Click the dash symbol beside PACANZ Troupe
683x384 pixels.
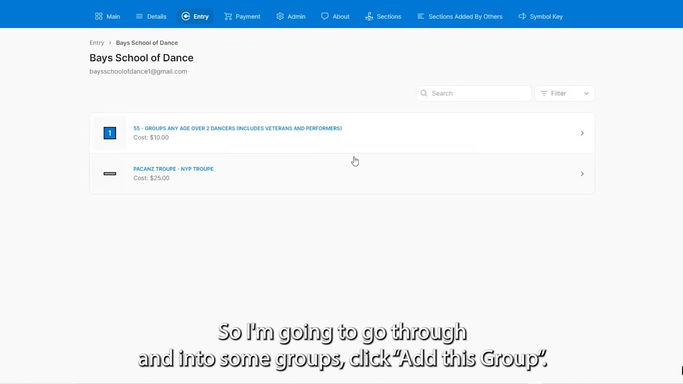pos(110,173)
